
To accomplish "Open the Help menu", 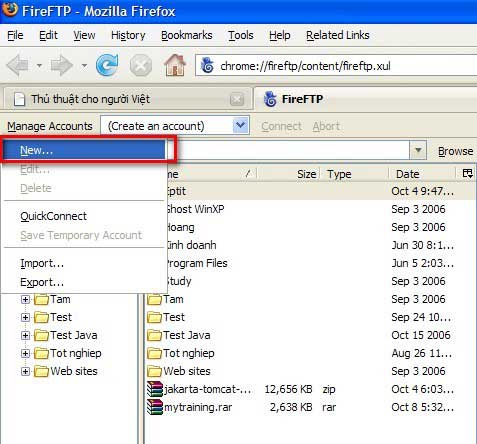I will pos(280,35).
